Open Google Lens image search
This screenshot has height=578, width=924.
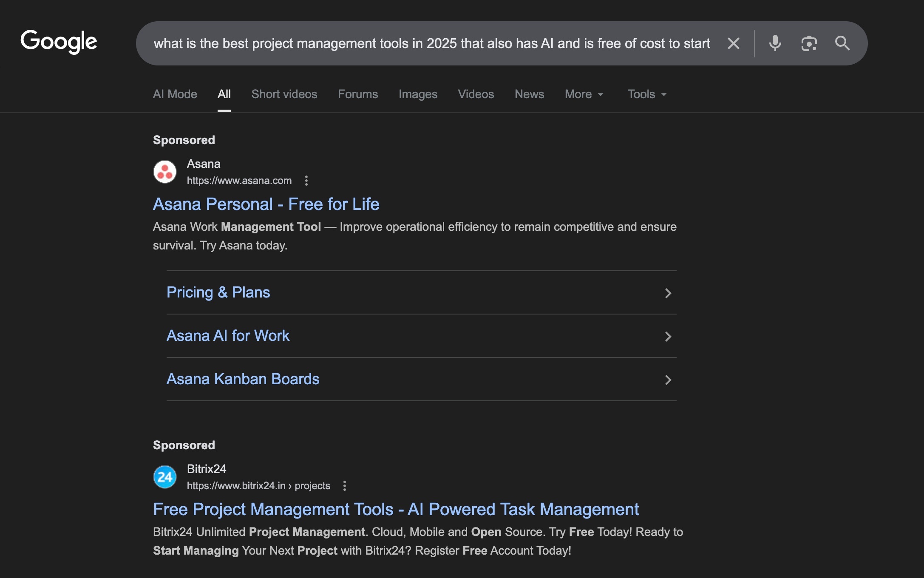(x=808, y=43)
